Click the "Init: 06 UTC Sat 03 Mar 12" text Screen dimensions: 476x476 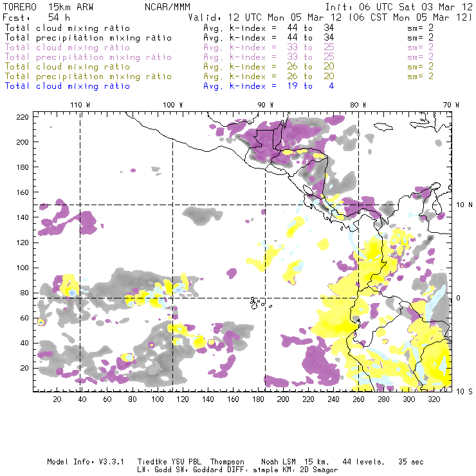[399, 7]
